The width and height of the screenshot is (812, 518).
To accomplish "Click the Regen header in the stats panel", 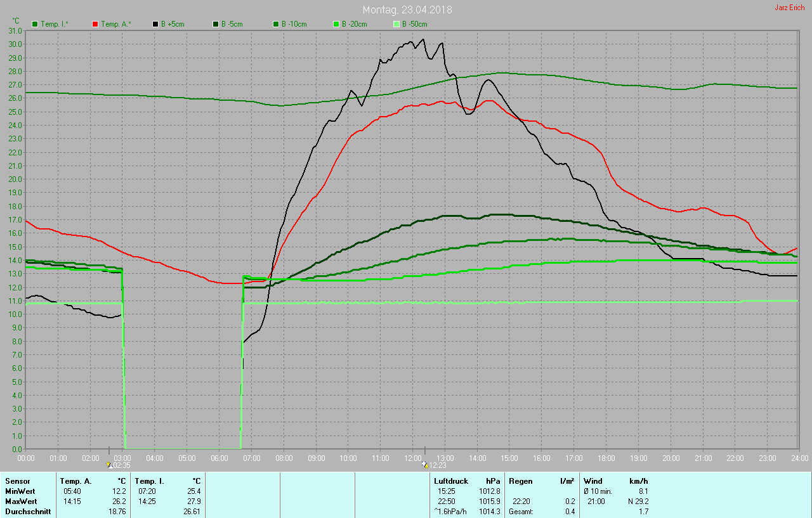I will click(520, 481).
